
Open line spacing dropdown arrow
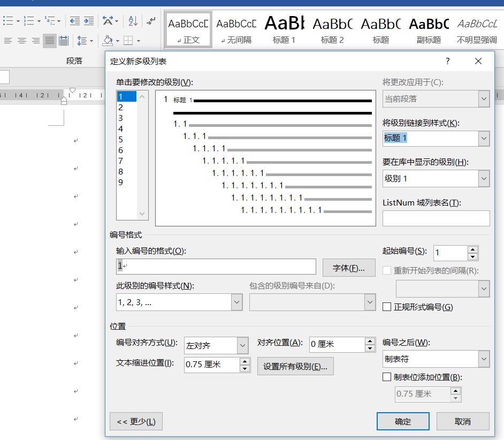pyautogui.click(x=91, y=41)
